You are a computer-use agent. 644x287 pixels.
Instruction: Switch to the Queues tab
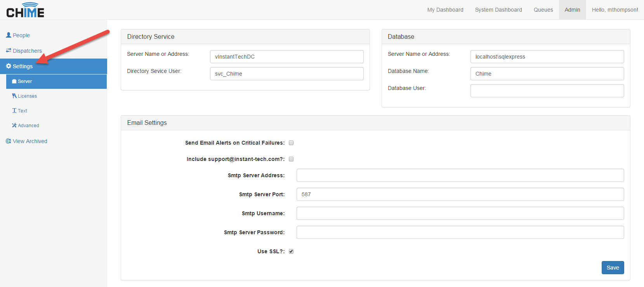coord(543,10)
